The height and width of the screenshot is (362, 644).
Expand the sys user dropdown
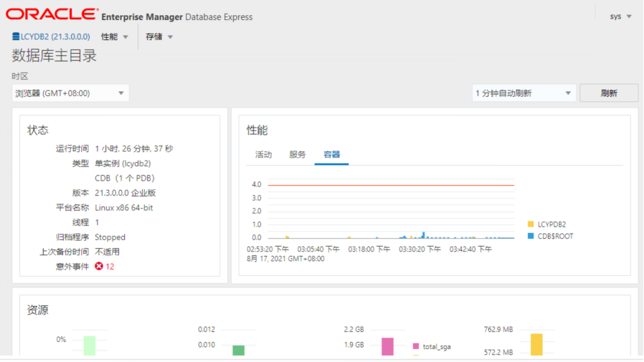pyautogui.click(x=620, y=16)
